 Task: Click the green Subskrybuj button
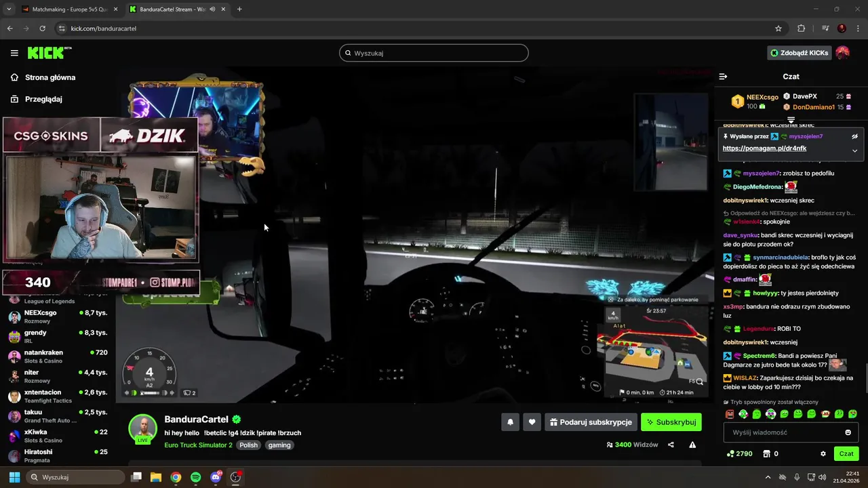click(671, 422)
